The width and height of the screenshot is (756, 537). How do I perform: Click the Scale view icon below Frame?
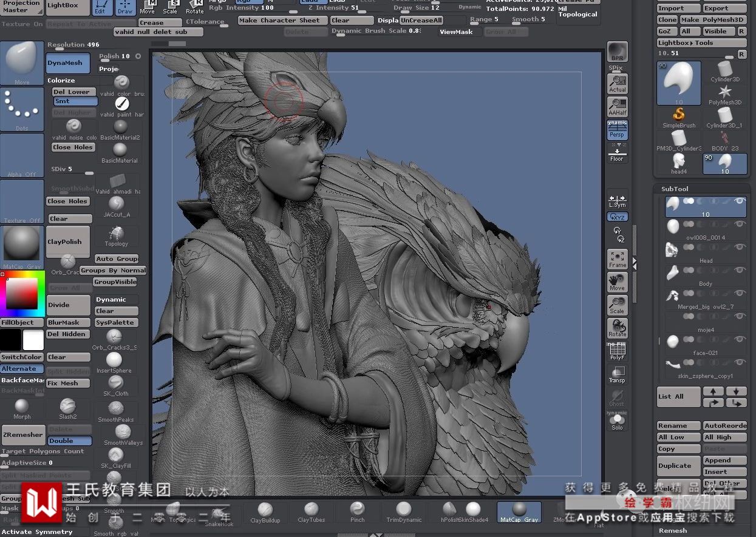tap(618, 305)
